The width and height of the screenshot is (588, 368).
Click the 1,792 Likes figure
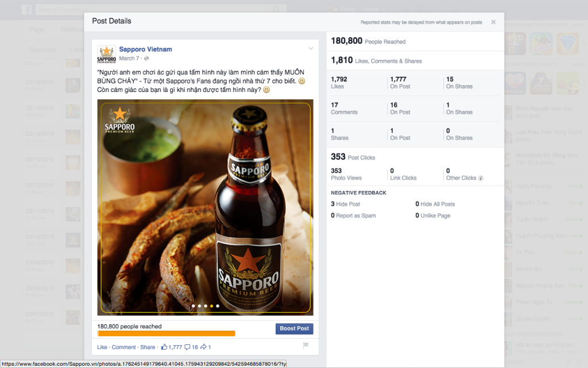coord(339,83)
